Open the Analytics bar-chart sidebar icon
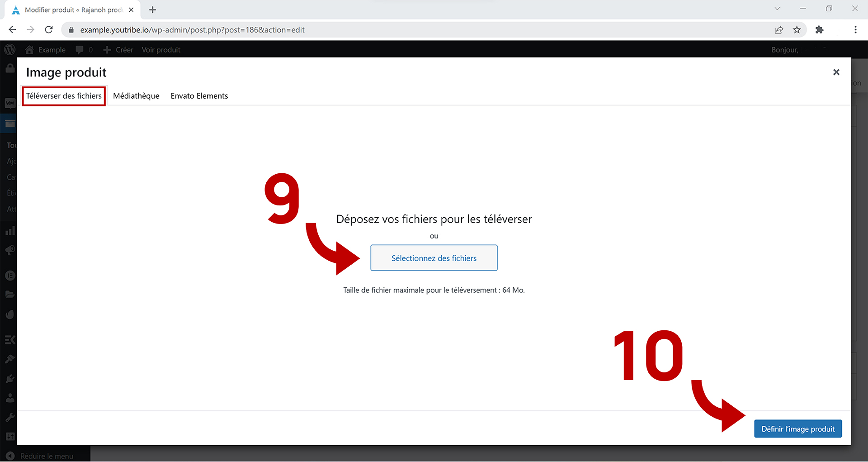 pos(9,230)
